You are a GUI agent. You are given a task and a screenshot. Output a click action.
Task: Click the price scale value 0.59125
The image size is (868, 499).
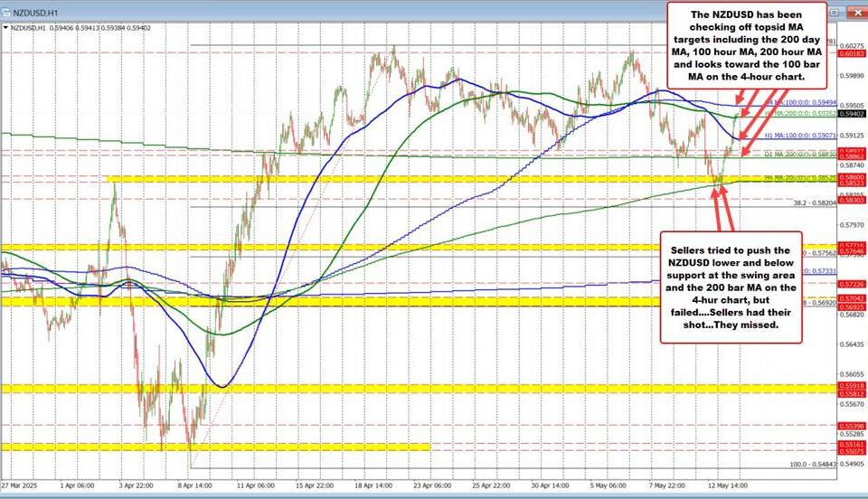(852, 135)
